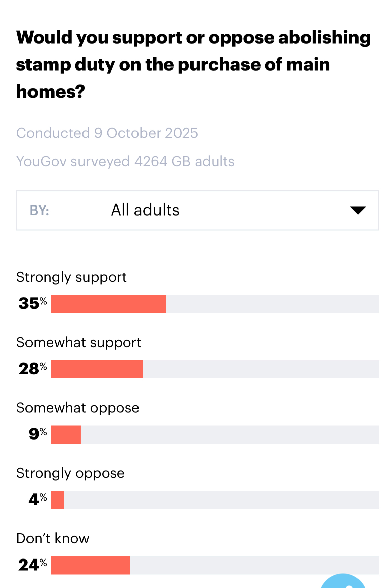Click the 'BY:' filter label
Screen dimensions: 386x588
click(39, 210)
